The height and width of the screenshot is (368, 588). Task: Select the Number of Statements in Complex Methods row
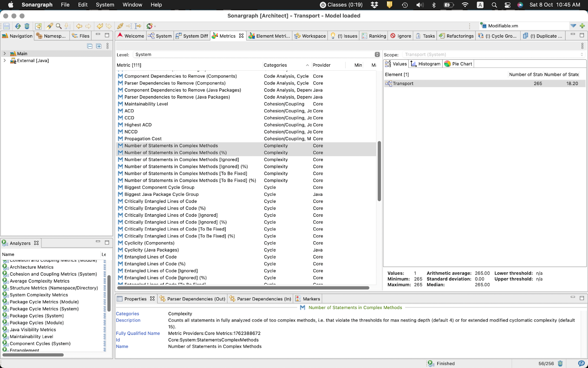point(171,145)
